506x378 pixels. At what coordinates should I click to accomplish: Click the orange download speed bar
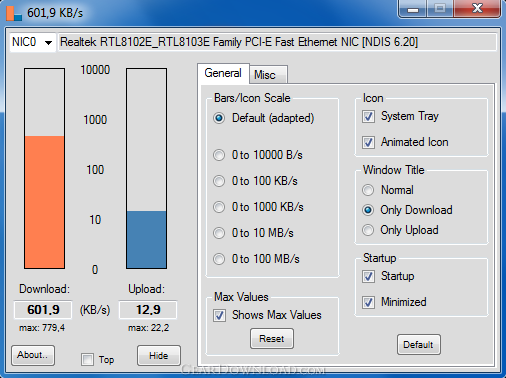pos(44,202)
